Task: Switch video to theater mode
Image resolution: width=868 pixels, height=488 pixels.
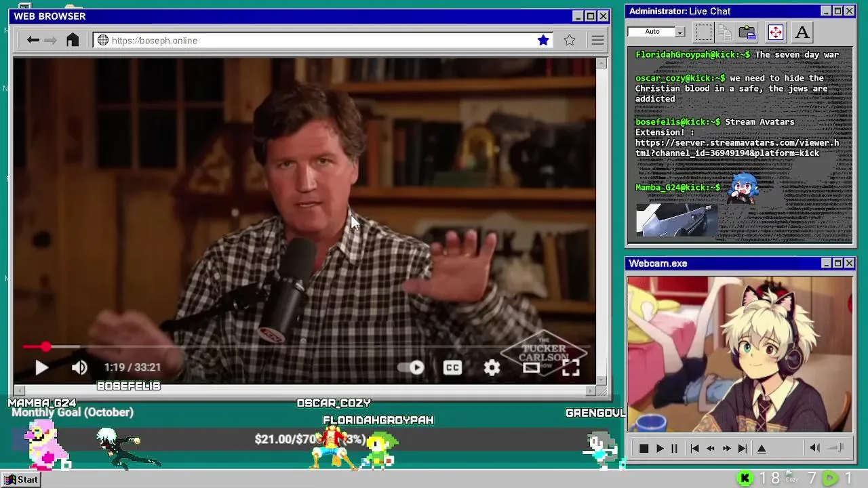Action: point(531,367)
